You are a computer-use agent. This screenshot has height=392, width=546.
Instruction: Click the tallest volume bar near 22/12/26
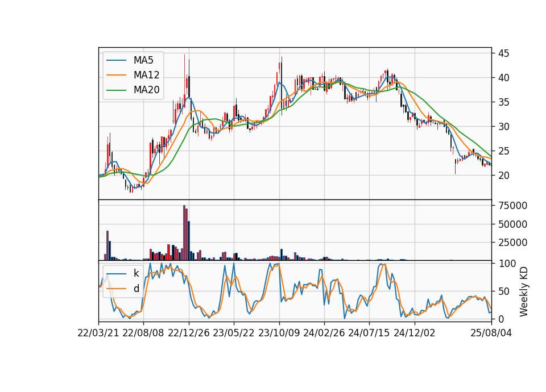[184, 233]
